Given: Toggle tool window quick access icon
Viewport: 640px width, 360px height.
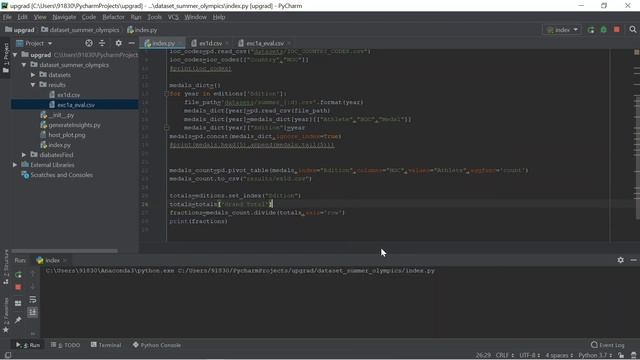Looking at the screenshot, I should point(7,356).
